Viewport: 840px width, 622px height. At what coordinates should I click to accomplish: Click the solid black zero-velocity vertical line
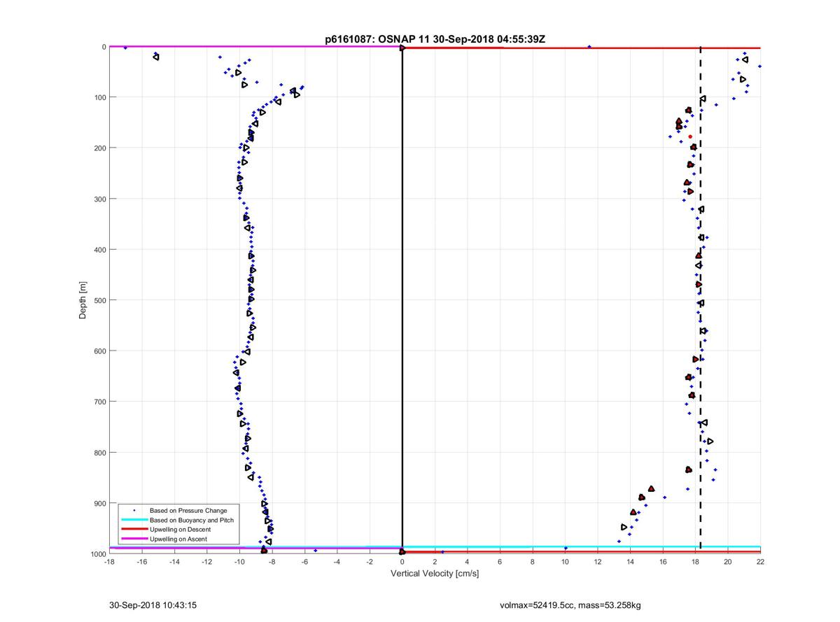tap(402, 299)
